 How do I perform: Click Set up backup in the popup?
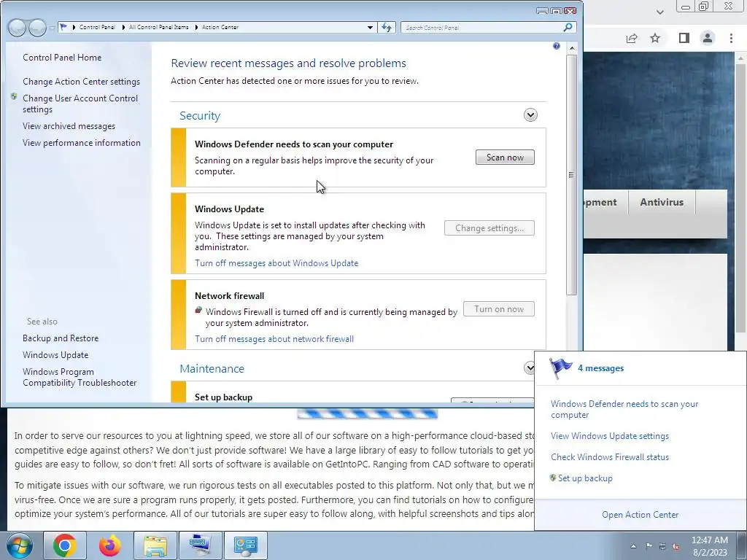point(585,478)
